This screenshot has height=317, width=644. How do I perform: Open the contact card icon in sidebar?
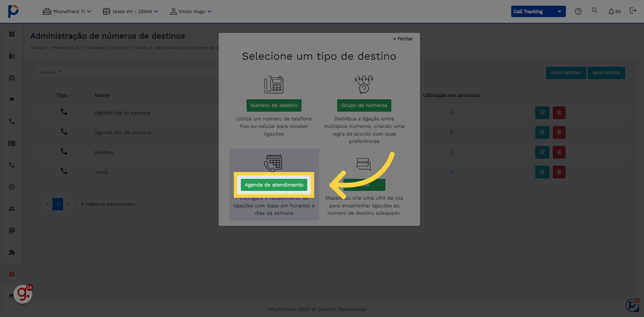(12, 143)
